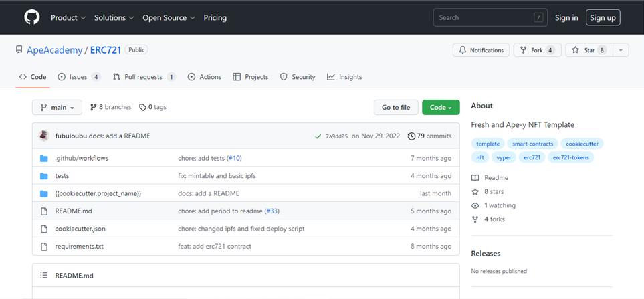Click the tag icon beside 0 tags
Image resolution: width=644 pixels, height=299 pixels.
coord(142,107)
